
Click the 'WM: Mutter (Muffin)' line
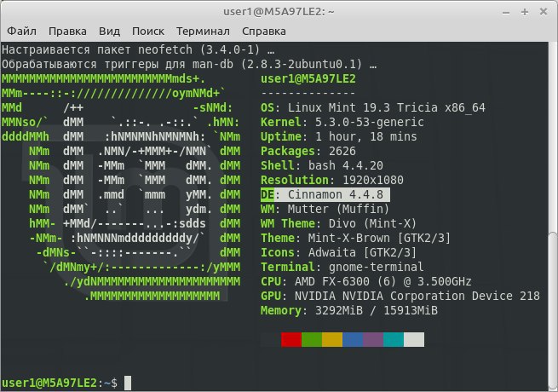tap(325, 209)
